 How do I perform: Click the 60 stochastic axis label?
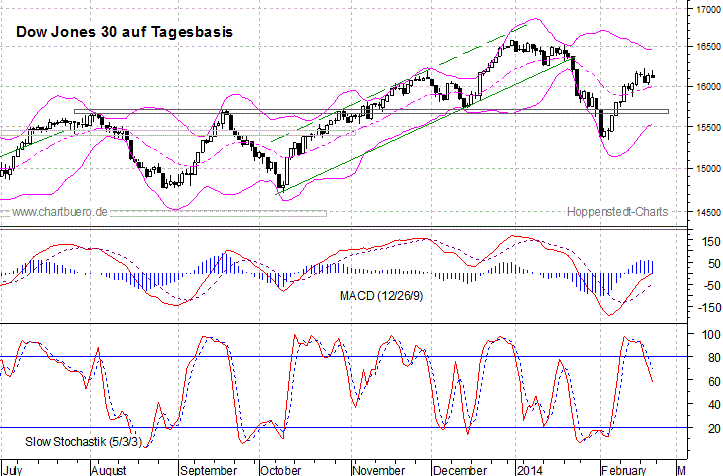click(714, 381)
